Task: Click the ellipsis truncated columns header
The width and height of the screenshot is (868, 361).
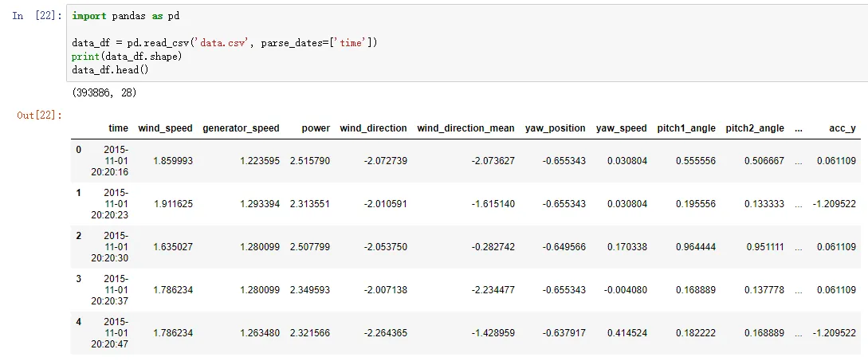Action: pos(798,128)
